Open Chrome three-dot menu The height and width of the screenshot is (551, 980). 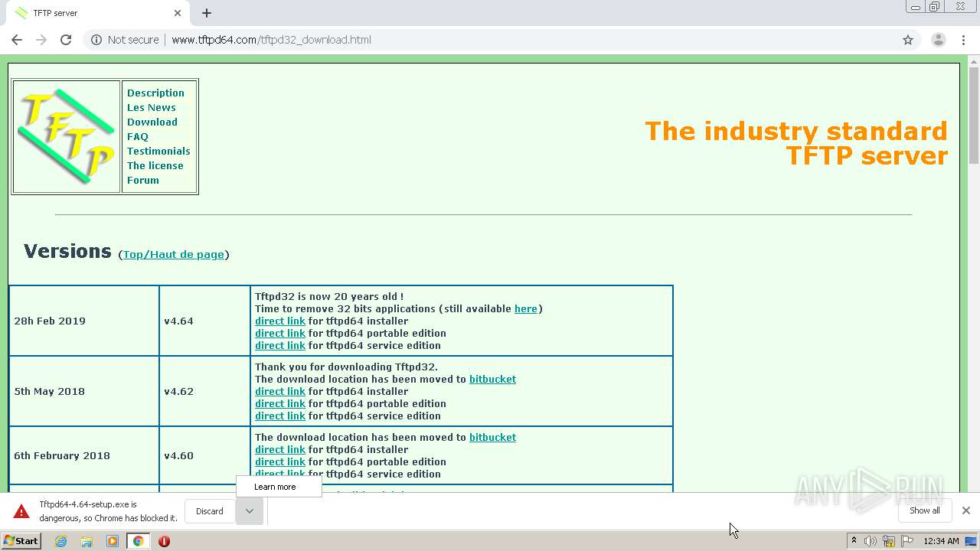tap(962, 40)
